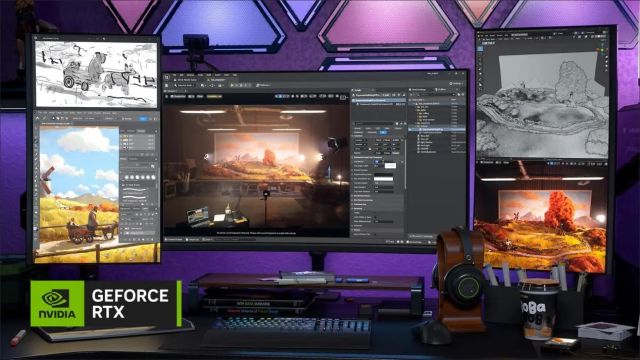The width and height of the screenshot is (640, 360).
Task: Toggle the blue checkbox in Details properties
Action: [x=377, y=161]
